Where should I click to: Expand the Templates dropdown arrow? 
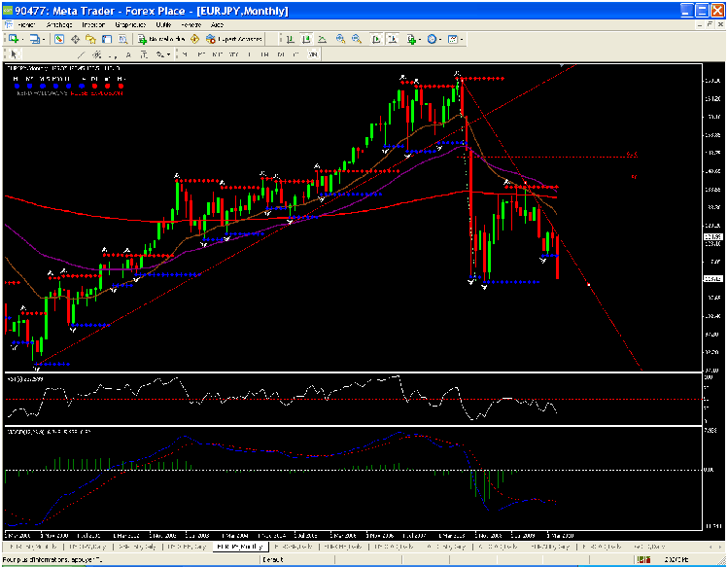click(x=462, y=40)
